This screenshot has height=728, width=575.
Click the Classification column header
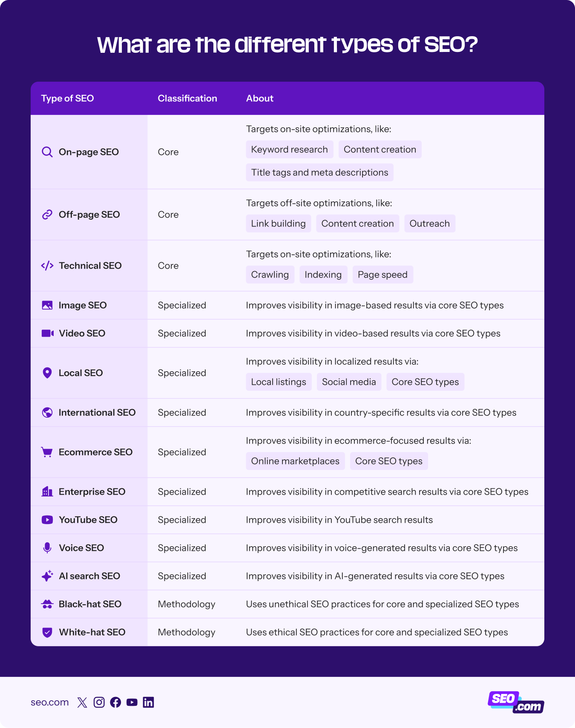pyautogui.click(x=187, y=98)
